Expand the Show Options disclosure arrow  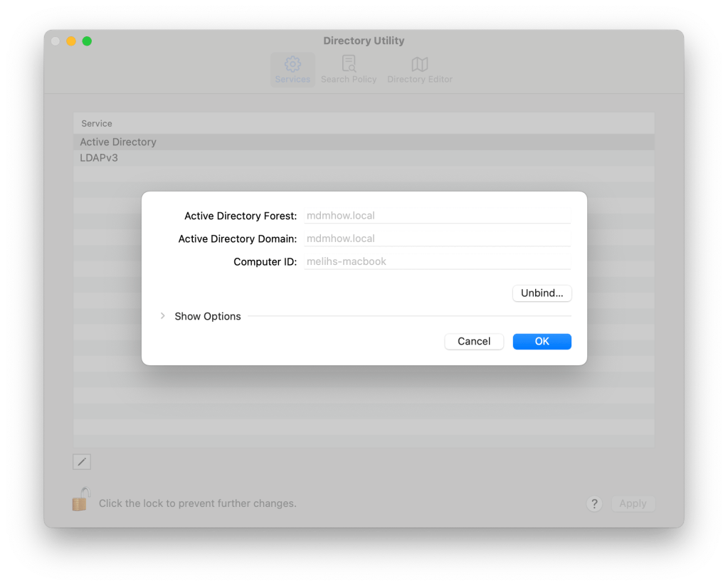163,316
